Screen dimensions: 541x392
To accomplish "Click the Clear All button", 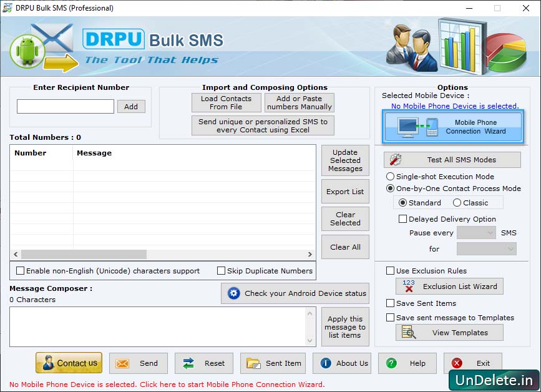I will click(x=345, y=247).
